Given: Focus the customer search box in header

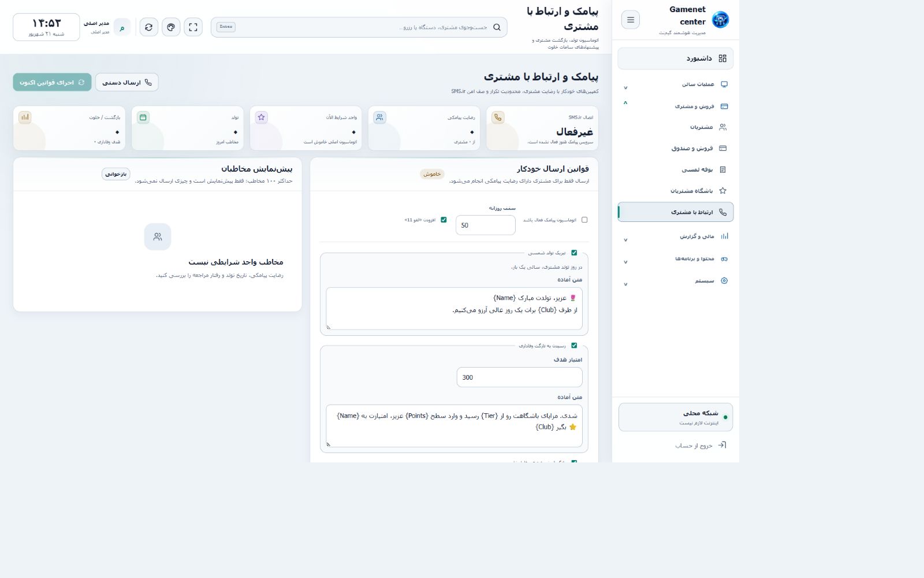Looking at the screenshot, I should pyautogui.click(x=359, y=27).
